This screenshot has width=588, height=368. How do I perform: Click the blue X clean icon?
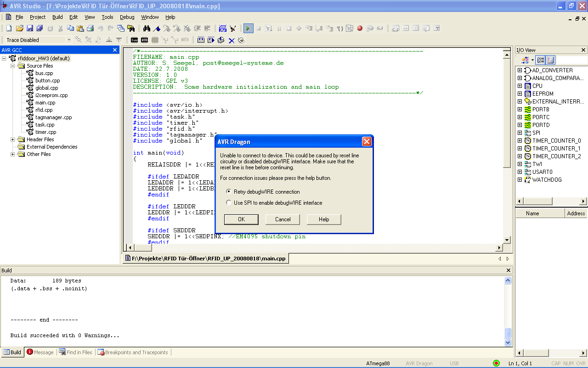coord(232,40)
